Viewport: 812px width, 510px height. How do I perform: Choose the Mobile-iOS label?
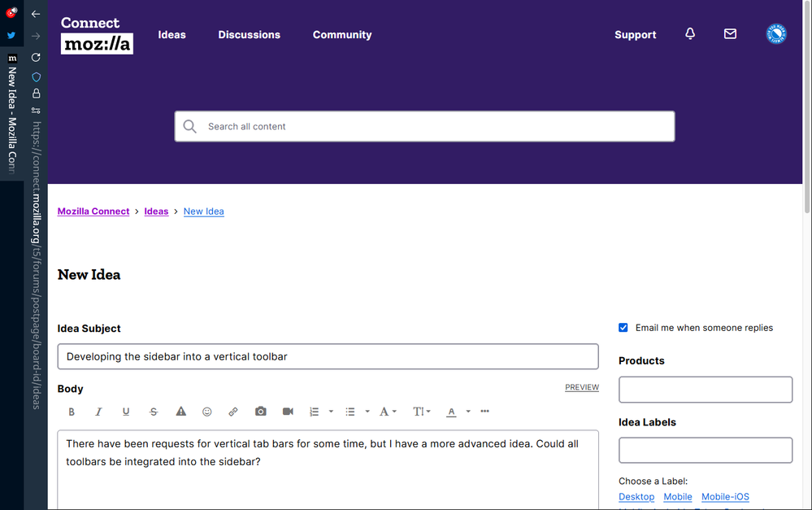point(726,496)
